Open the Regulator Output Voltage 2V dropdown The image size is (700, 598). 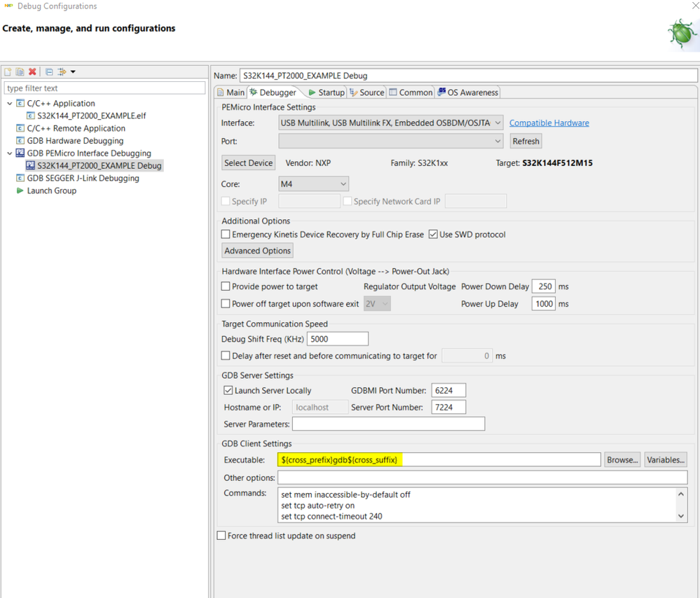377,303
